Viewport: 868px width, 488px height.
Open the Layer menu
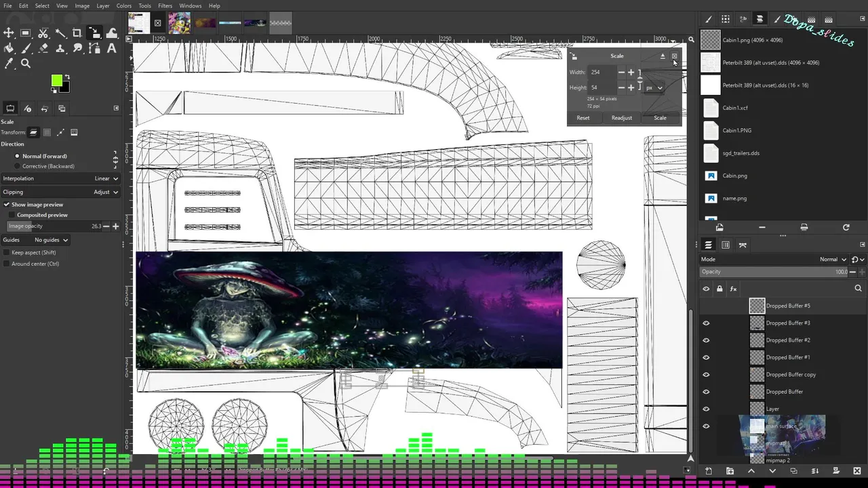click(x=103, y=5)
